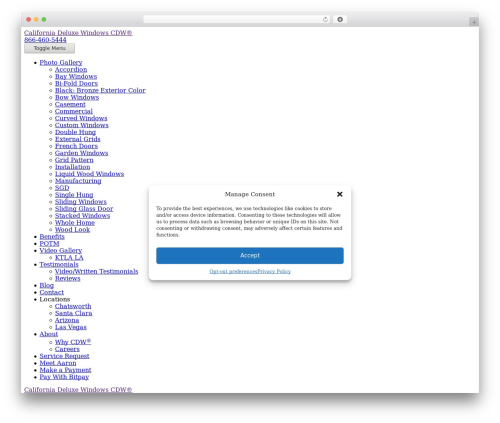Click the Locations menu text
The width and height of the screenshot is (500, 423).
point(55,299)
